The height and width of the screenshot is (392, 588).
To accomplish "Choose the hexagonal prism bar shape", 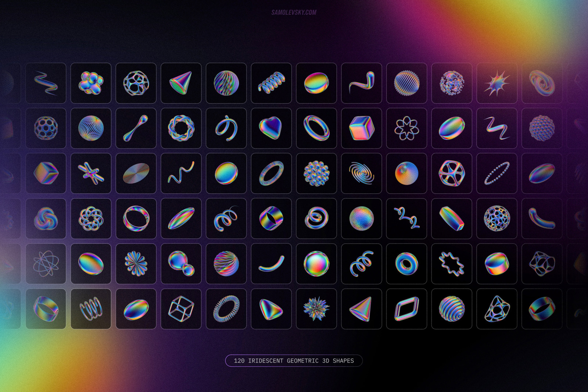I will (452, 219).
